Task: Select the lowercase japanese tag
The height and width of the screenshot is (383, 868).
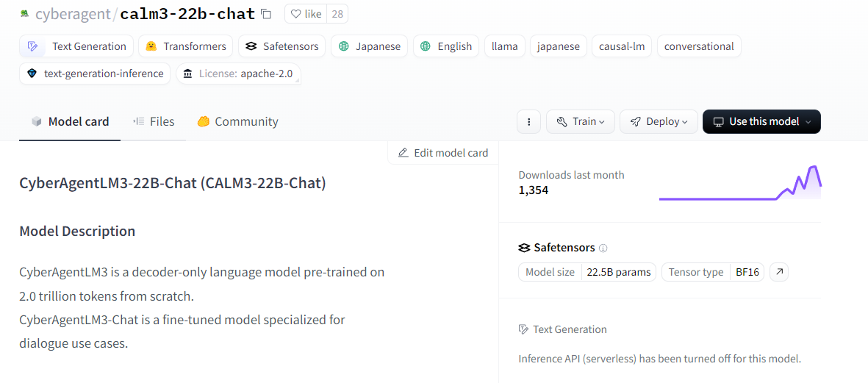Action: point(558,46)
